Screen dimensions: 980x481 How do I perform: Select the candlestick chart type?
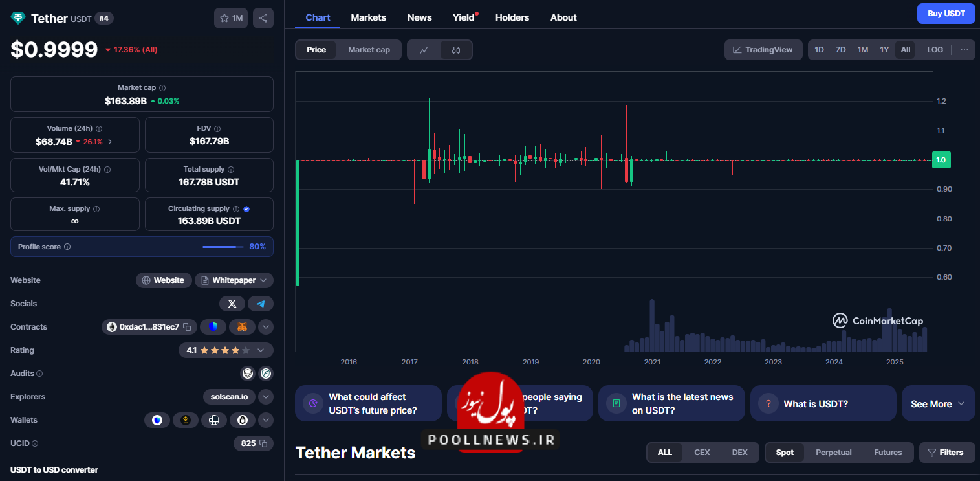[x=456, y=50]
